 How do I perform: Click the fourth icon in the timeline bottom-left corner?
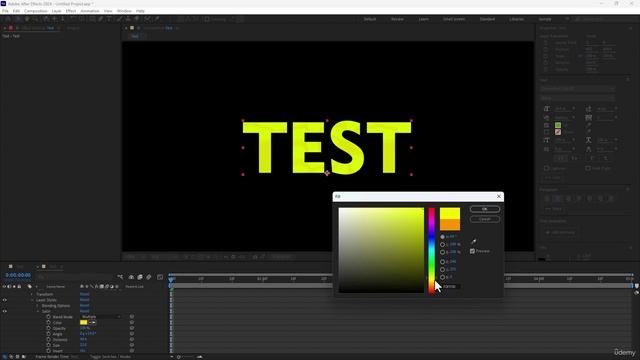click(x=24, y=357)
